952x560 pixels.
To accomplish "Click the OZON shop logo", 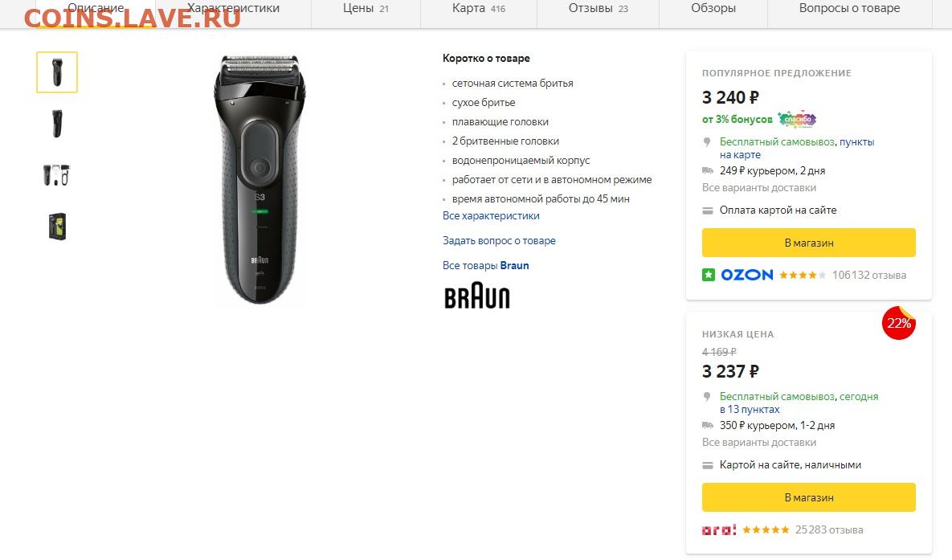I will coord(747,275).
